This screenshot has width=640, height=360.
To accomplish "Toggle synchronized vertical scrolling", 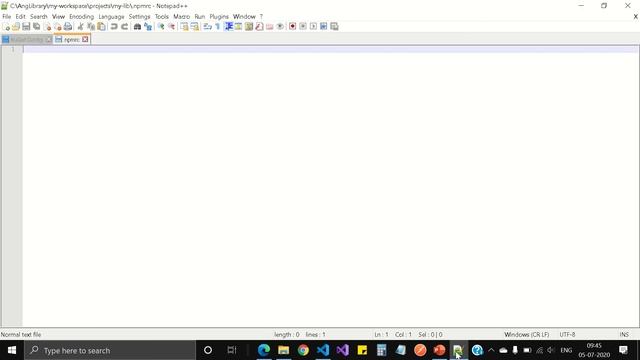I will (184, 27).
